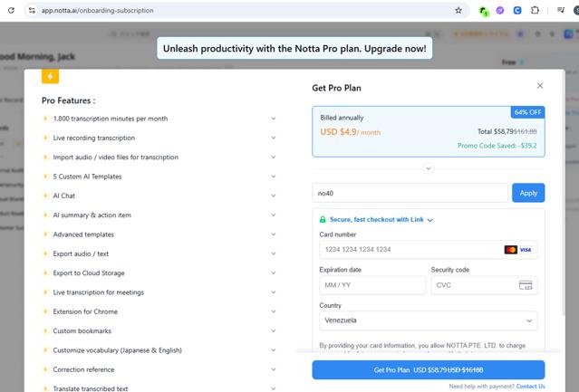Click the USD $4.9/ month price text

point(350,131)
